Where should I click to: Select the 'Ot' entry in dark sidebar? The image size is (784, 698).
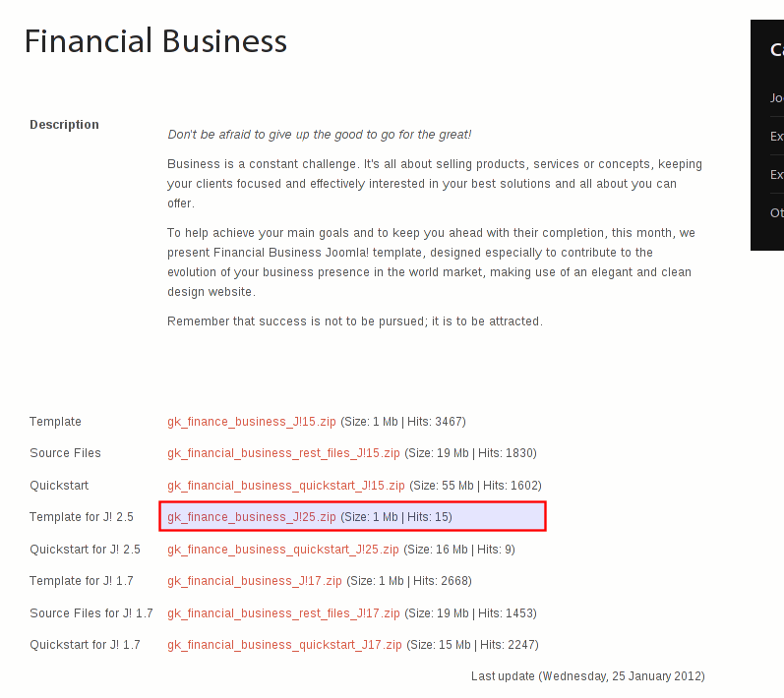point(776,213)
